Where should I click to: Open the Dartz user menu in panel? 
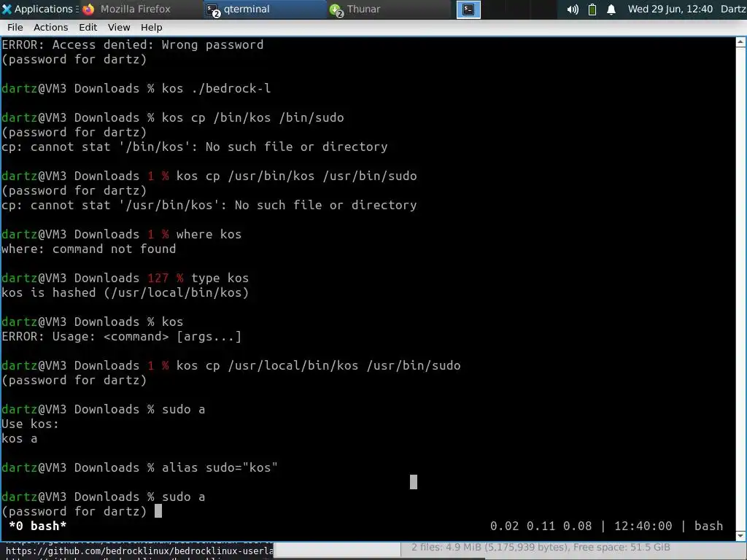point(733,9)
